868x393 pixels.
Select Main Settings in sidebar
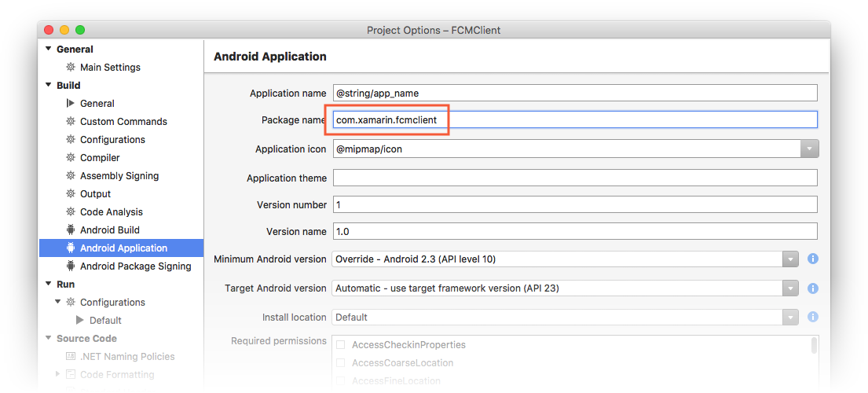[110, 67]
